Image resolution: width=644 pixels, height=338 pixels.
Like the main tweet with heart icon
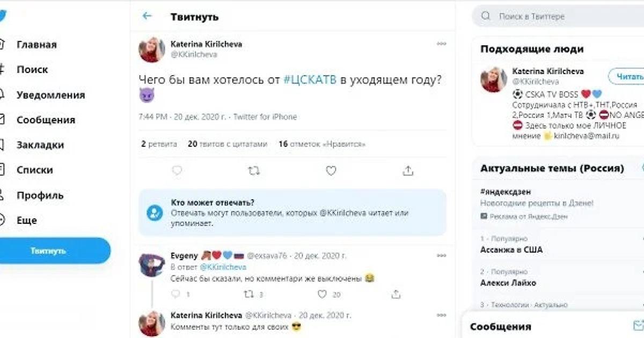[331, 171]
